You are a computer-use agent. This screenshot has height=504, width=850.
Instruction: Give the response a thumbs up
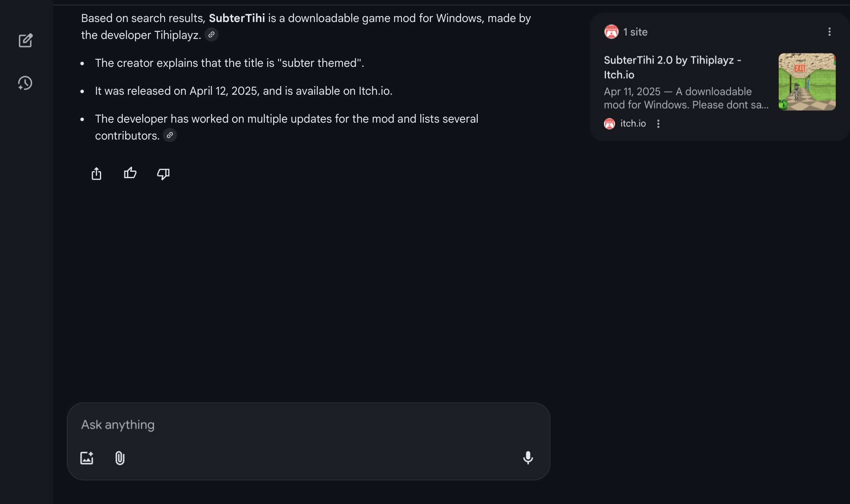(130, 173)
